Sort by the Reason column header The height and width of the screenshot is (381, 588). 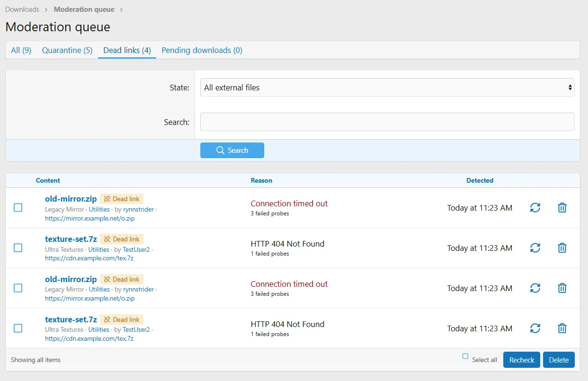click(x=261, y=180)
